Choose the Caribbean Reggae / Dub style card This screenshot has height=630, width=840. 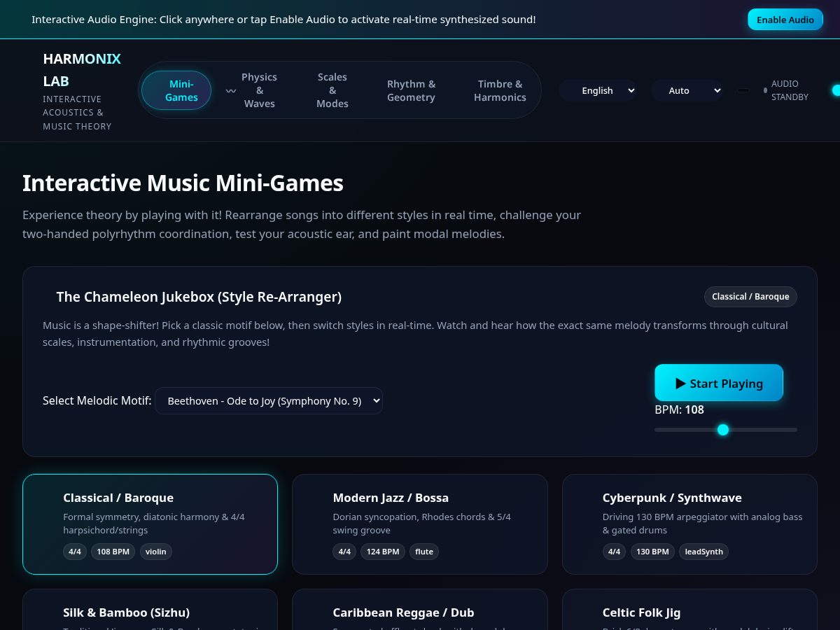(420, 609)
